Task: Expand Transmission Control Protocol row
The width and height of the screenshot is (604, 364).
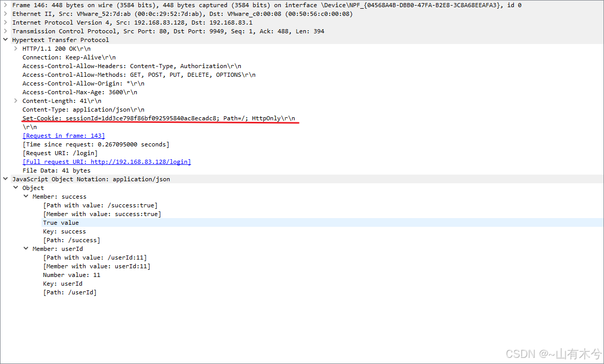Action: pos(6,31)
